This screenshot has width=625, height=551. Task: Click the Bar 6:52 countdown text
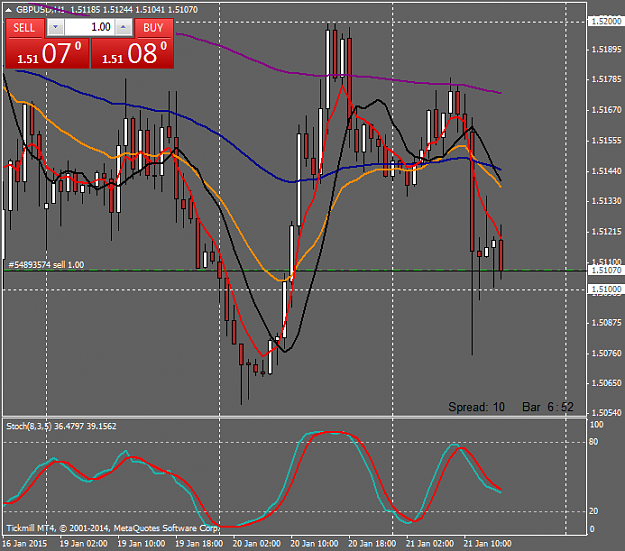coord(548,407)
